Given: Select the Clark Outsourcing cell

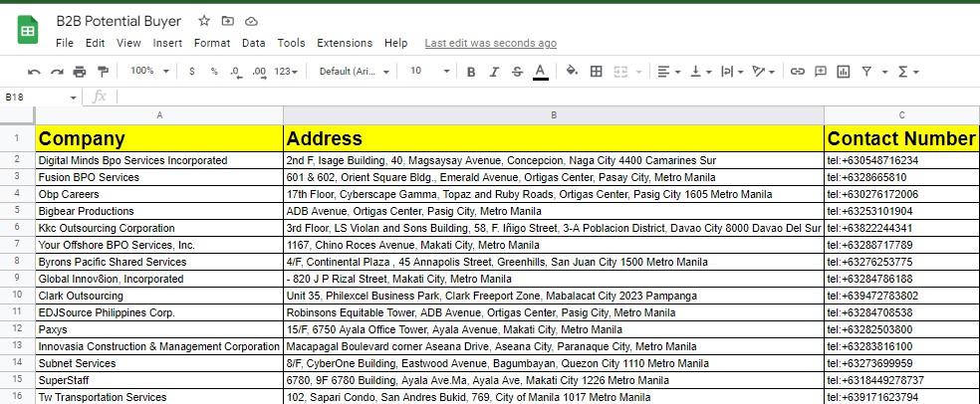Looking at the screenshot, I should (x=159, y=296).
